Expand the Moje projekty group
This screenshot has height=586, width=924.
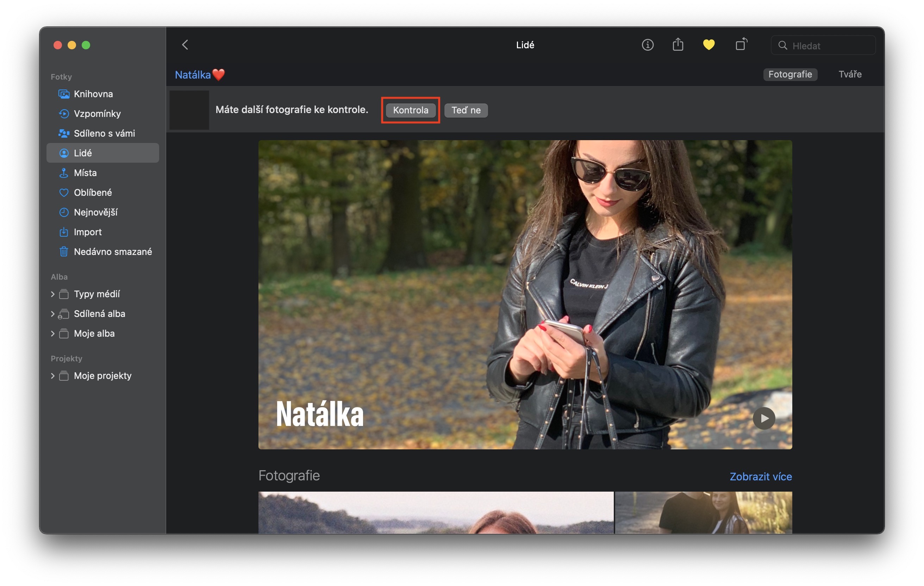pyautogui.click(x=52, y=376)
